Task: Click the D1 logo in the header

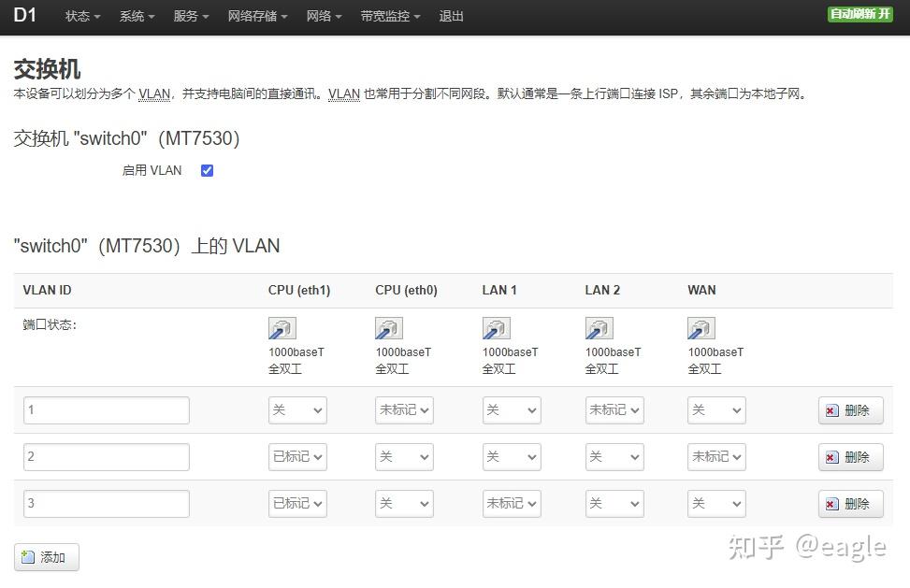Action: [x=25, y=16]
